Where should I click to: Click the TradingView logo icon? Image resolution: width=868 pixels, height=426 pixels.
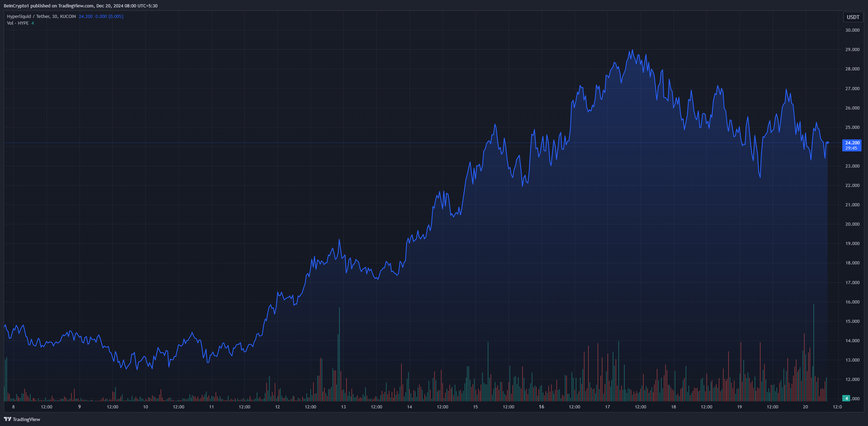[7, 419]
